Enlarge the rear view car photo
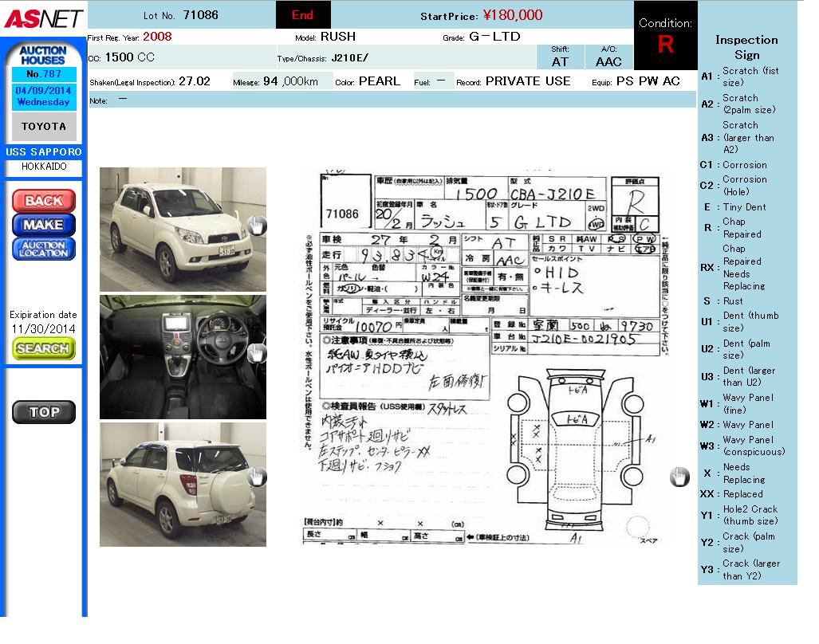 tap(183, 485)
